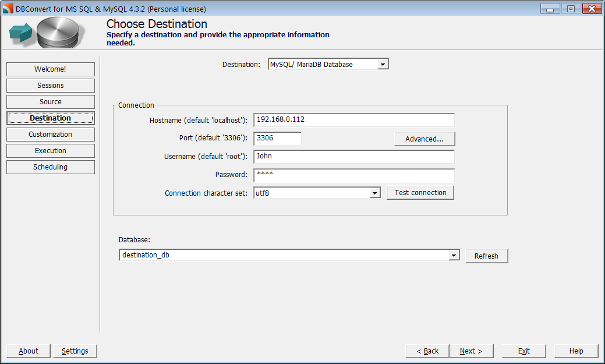Click the database disk logo in header

(58, 33)
